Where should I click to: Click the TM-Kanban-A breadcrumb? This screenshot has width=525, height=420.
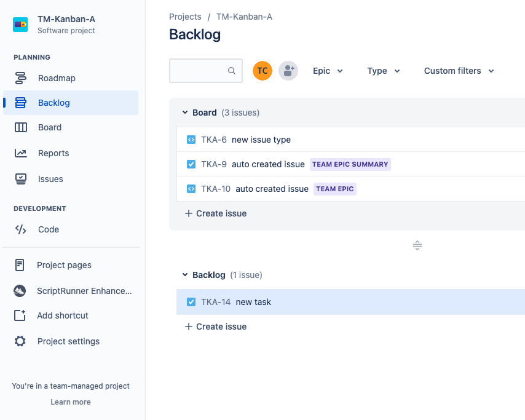click(244, 17)
